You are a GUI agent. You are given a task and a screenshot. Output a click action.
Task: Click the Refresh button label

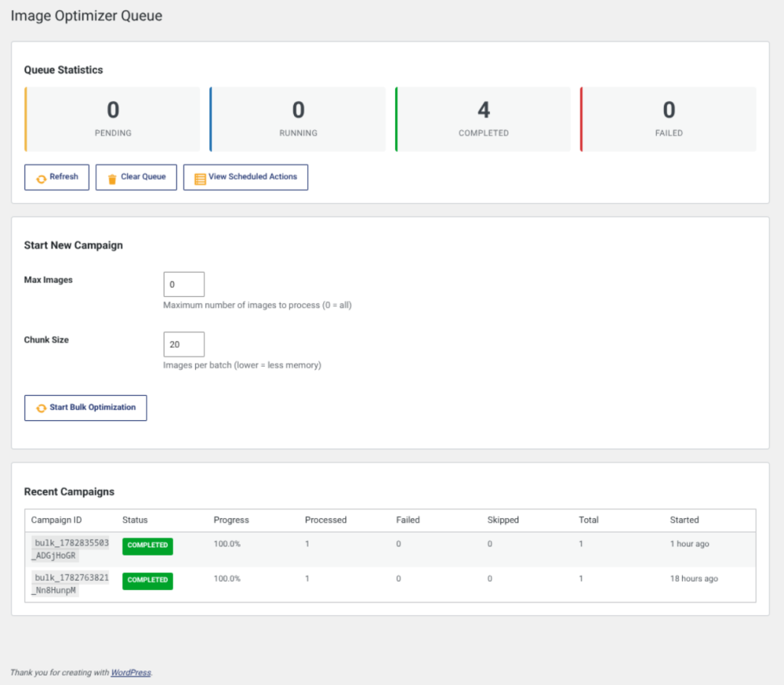click(64, 177)
